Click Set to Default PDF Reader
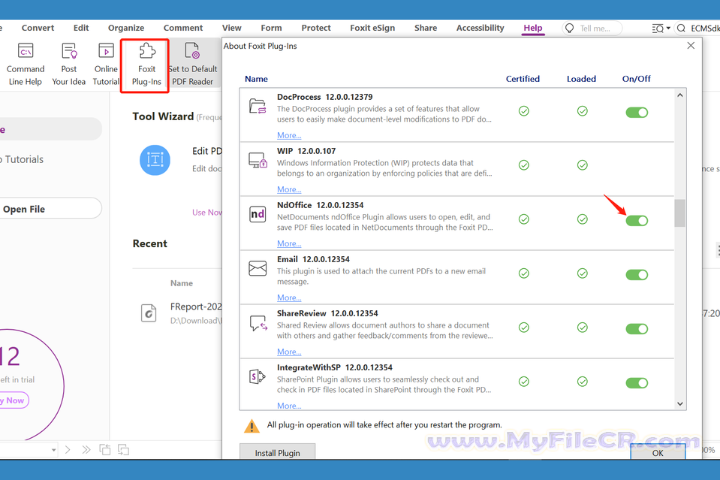Viewport: 720px width, 480px height. (192, 64)
